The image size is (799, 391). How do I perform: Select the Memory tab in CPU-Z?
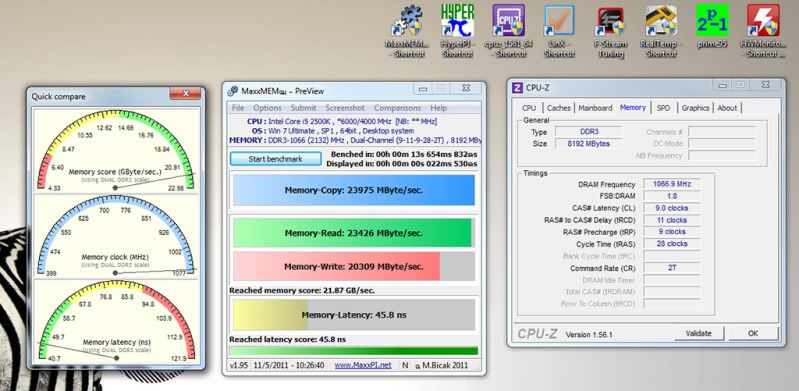click(633, 108)
